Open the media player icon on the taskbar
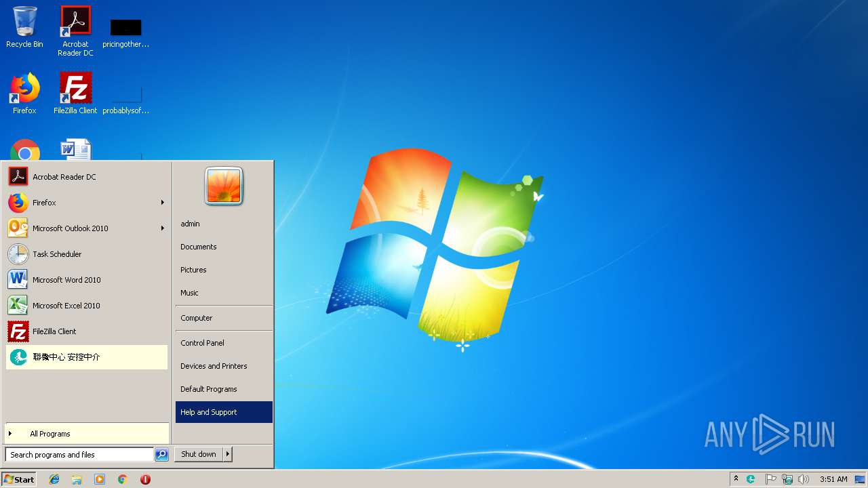This screenshot has height=488, width=868. tap(100, 479)
